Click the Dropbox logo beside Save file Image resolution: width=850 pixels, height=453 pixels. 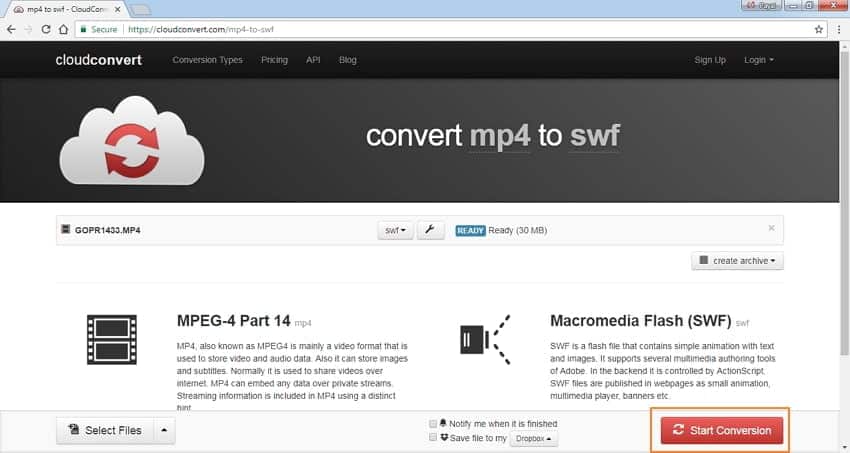click(444, 437)
